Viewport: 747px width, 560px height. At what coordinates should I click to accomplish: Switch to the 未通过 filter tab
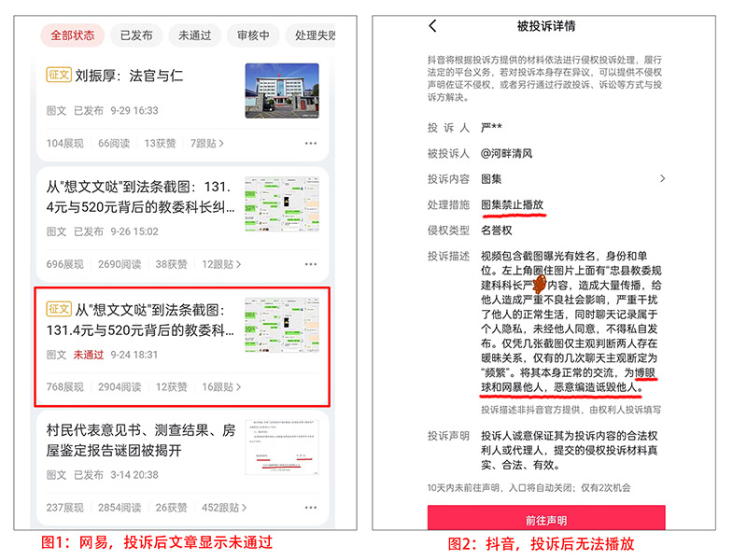coord(194,35)
